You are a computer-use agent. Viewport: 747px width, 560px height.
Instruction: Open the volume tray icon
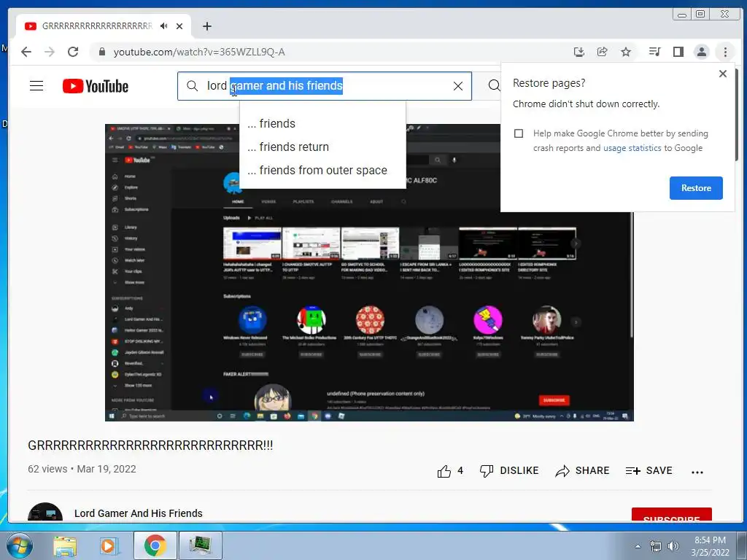click(x=673, y=546)
